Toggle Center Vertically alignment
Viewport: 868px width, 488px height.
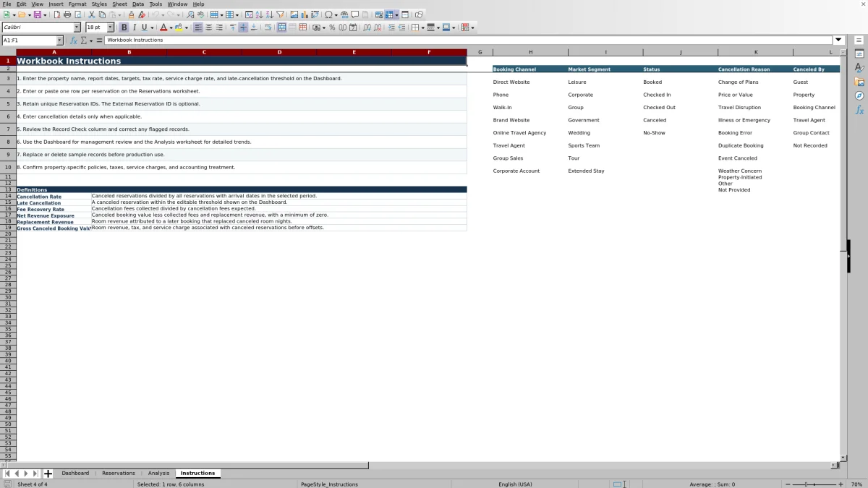click(243, 27)
